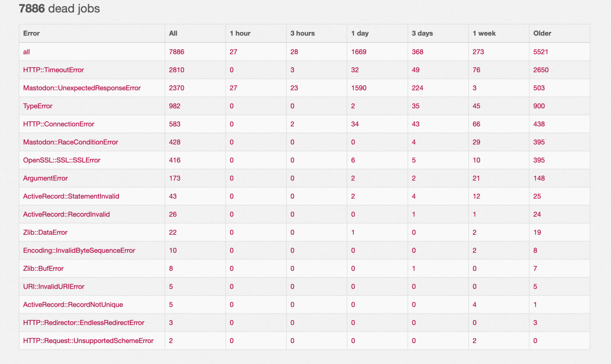This screenshot has height=364, width=611.
Task: Click the HTTP::Request::UnsupportedSchemeError link
Action: click(88, 341)
